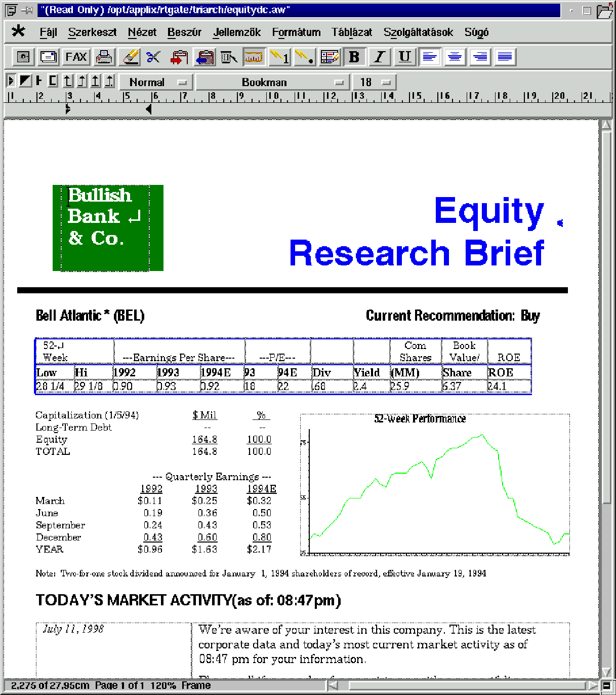Toggle Bold formatting
Image resolution: width=616 pixels, height=695 pixels.
(354, 57)
